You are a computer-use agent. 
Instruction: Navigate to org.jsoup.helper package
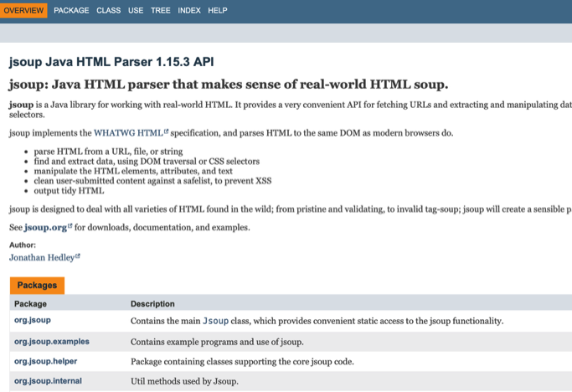46,361
